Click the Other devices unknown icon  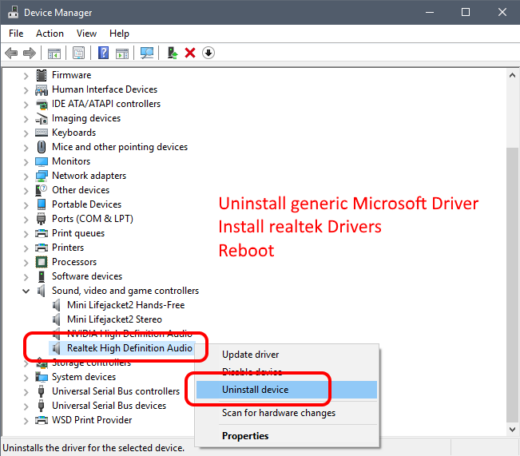point(41,190)
